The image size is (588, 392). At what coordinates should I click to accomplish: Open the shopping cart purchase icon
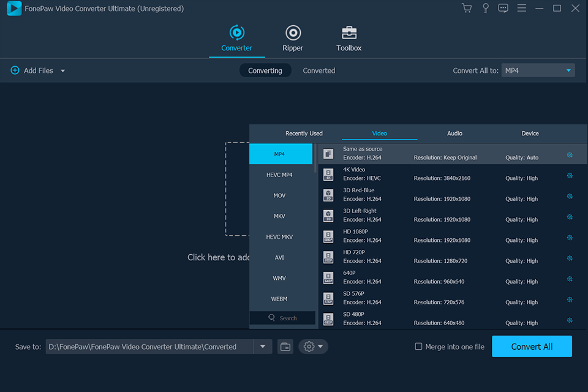coord(466,8)
